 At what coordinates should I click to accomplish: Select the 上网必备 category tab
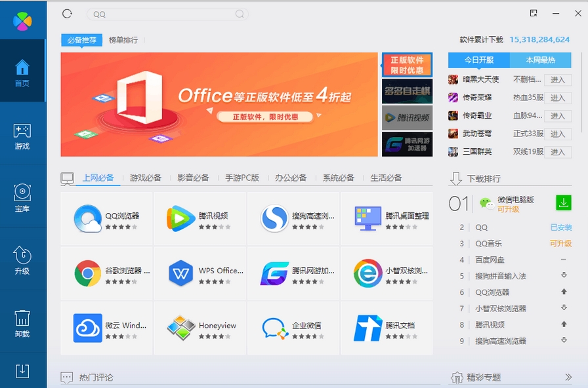tap(98, 178)
